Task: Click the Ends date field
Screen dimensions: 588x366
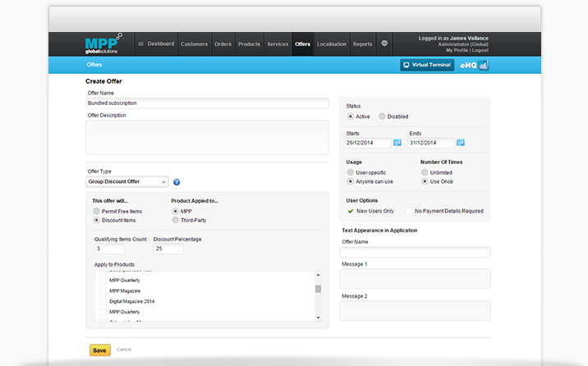Action: click(x=431, y=143)
